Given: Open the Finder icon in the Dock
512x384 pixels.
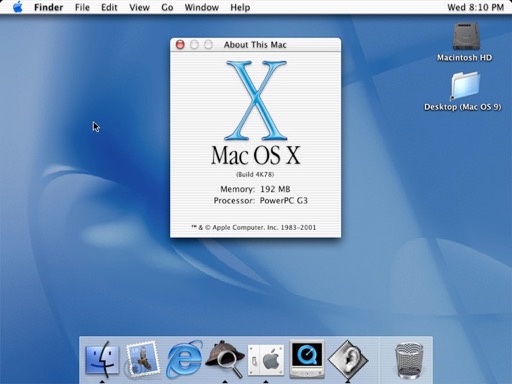Looking at the screenshot, I should pos(102,360).
